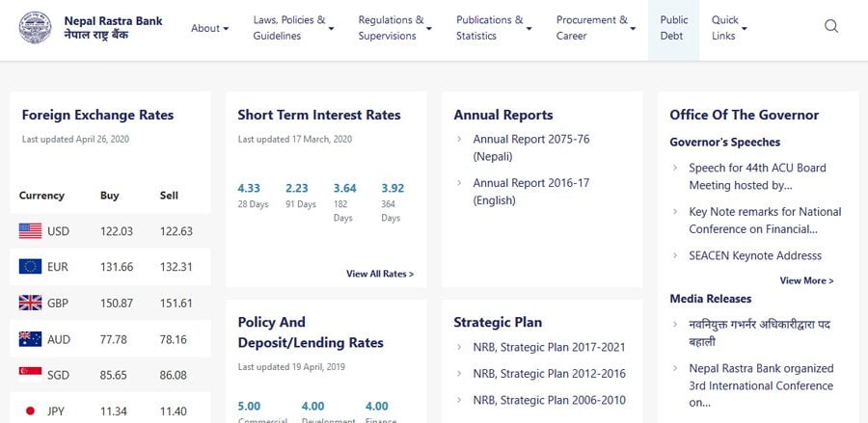Select the GBP flag icon
This screenshot has height=423, width=868.
pyautogui.click(x=31, y=303)
